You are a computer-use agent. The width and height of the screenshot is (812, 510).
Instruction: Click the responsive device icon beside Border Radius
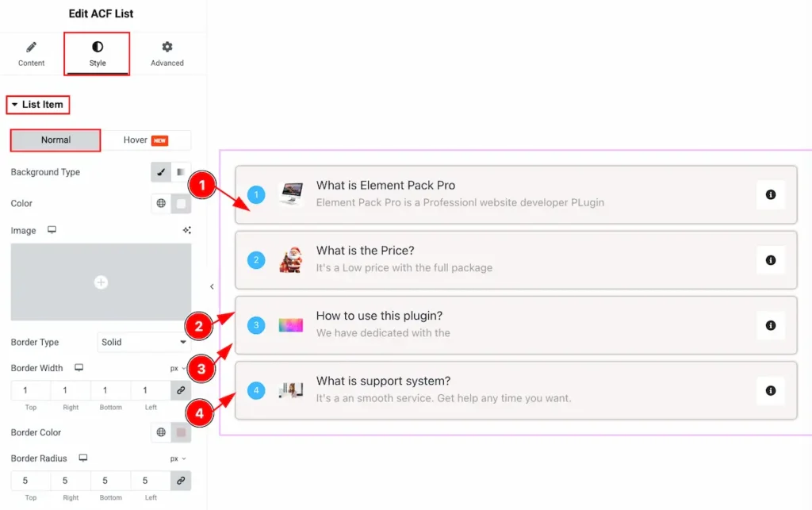tap(82, 458)
